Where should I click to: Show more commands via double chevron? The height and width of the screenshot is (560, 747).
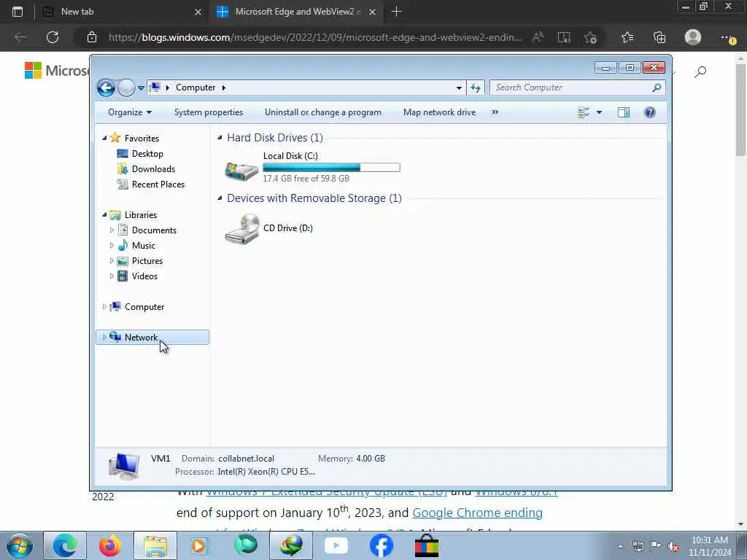click(x=495, y=112)
